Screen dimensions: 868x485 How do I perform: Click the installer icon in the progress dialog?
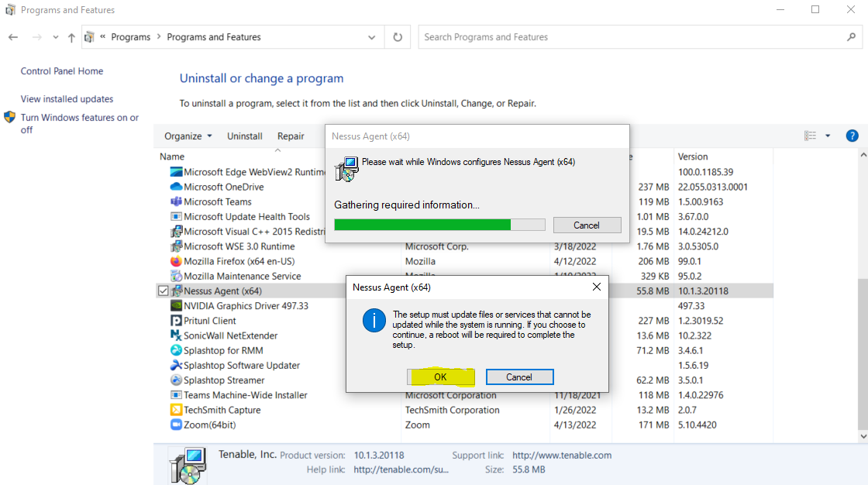[x=347, y=169]
